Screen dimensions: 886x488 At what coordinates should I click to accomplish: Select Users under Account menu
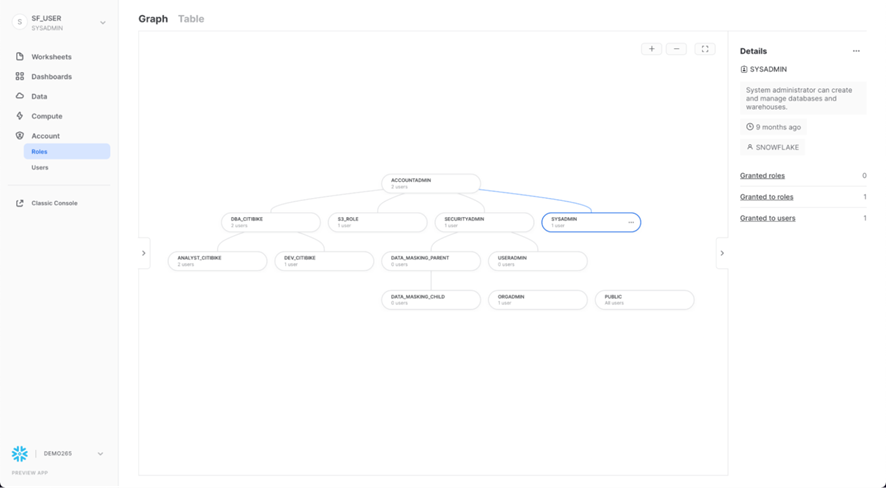pyautogui.click(x=40, y=168)
